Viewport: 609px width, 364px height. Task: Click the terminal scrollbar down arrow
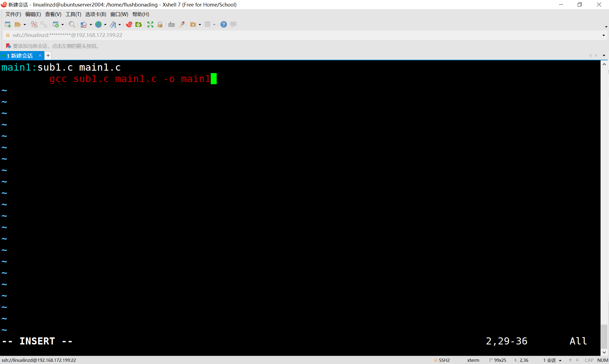click(604, 352)
